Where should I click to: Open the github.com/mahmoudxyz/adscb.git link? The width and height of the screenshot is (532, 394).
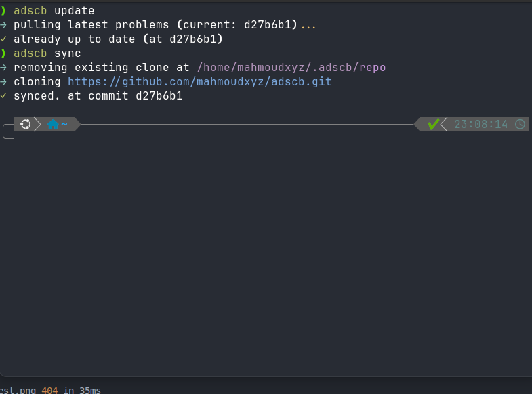(199, 82)
